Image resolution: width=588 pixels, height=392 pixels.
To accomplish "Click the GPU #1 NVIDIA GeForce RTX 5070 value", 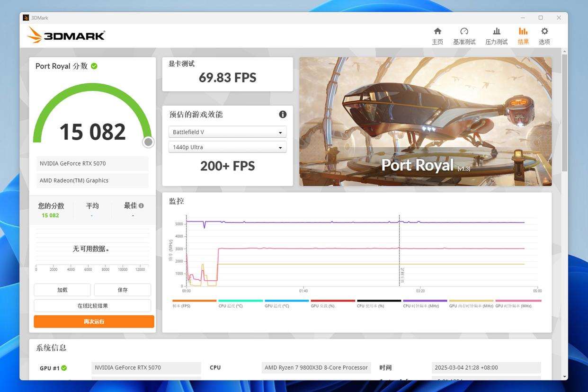I will (146, 368).
